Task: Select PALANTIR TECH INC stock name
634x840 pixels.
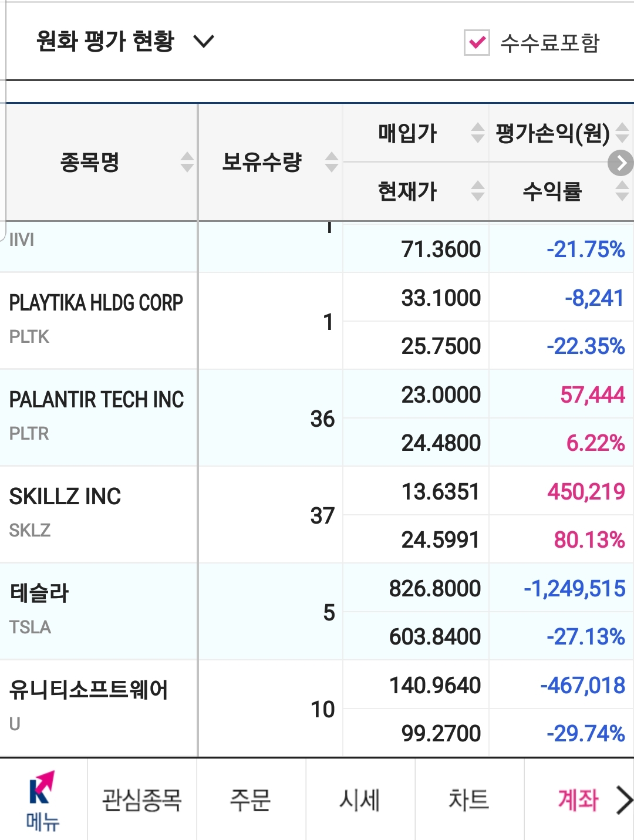Action: (97, 400)
